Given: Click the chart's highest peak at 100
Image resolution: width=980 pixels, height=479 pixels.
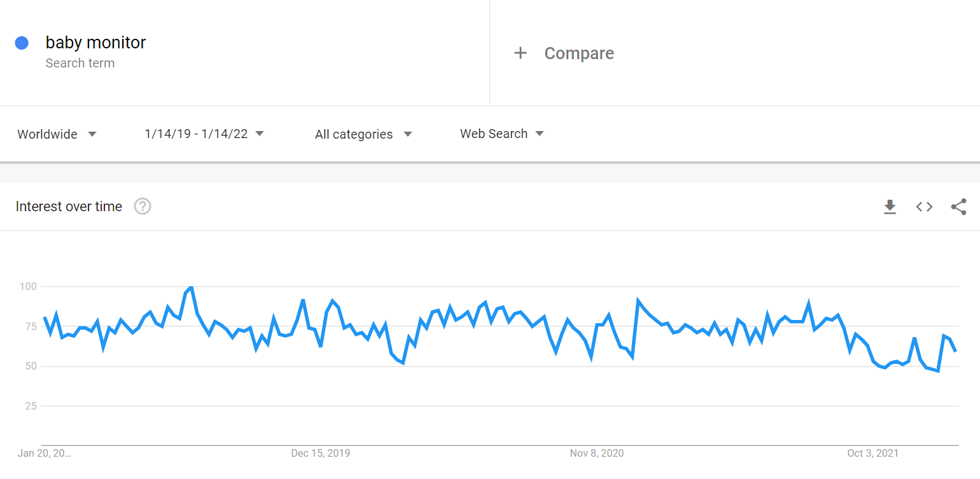Looking at the screenshot, I should tap(190, 288).
